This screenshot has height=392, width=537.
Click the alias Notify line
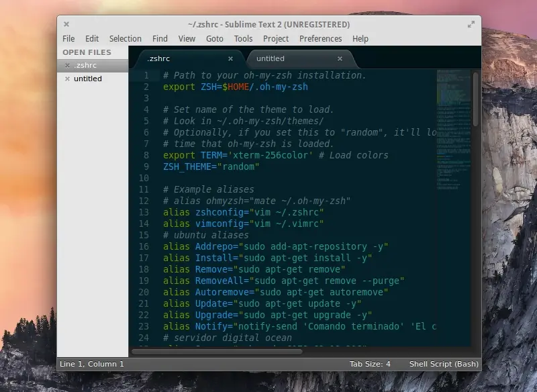(299, 327)
